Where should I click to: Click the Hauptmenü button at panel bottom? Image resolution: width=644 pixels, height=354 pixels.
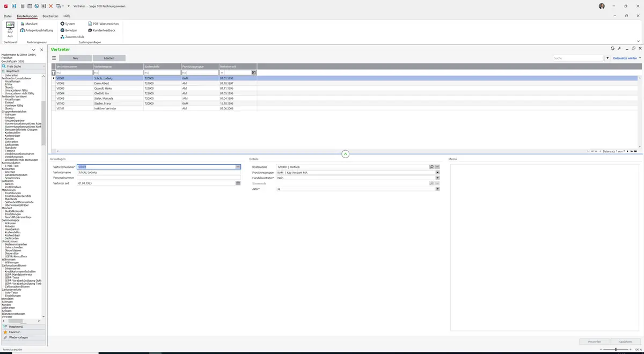coord(23,326)
